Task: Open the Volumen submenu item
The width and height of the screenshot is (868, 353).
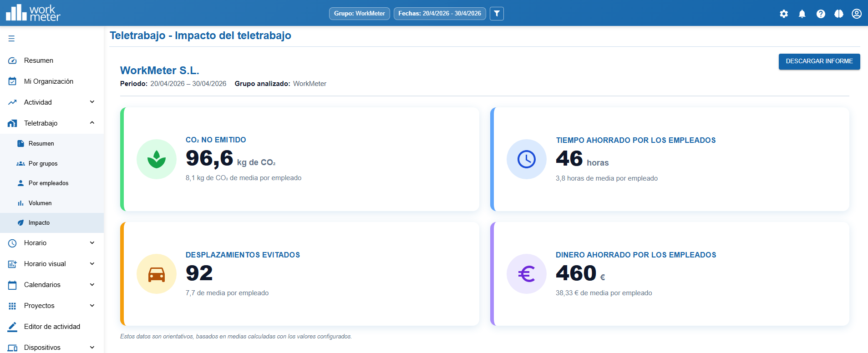Action: pos(52,203)
